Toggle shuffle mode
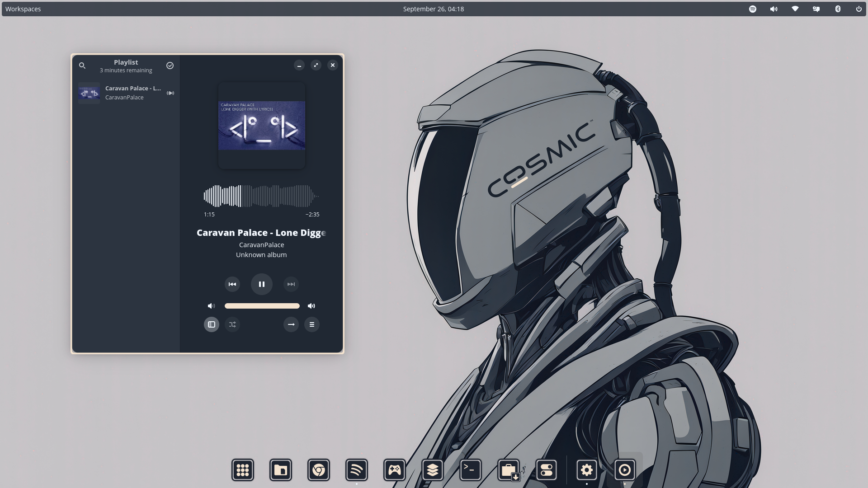Viewport: 868px width, 488px height. point(232,324)
